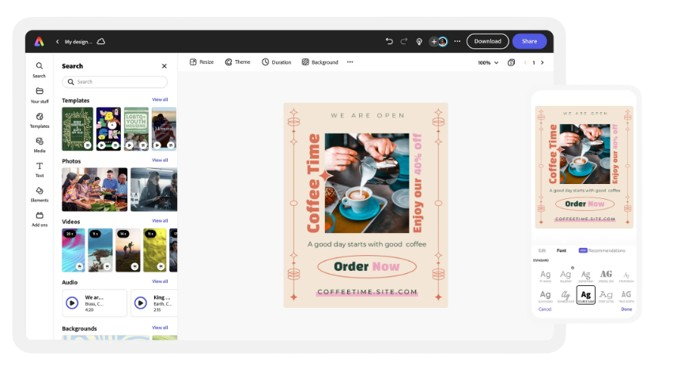Click the undo arrow in top bar
677x368 pixels.
pyautogui.click(x=389, y=41)
